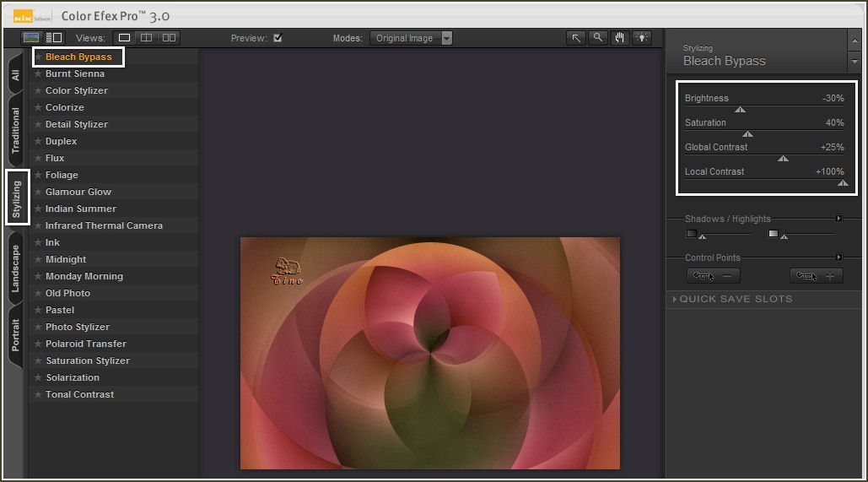868x482 pixels.
Task: Click the star next to Flux
Action: point(38,158)
